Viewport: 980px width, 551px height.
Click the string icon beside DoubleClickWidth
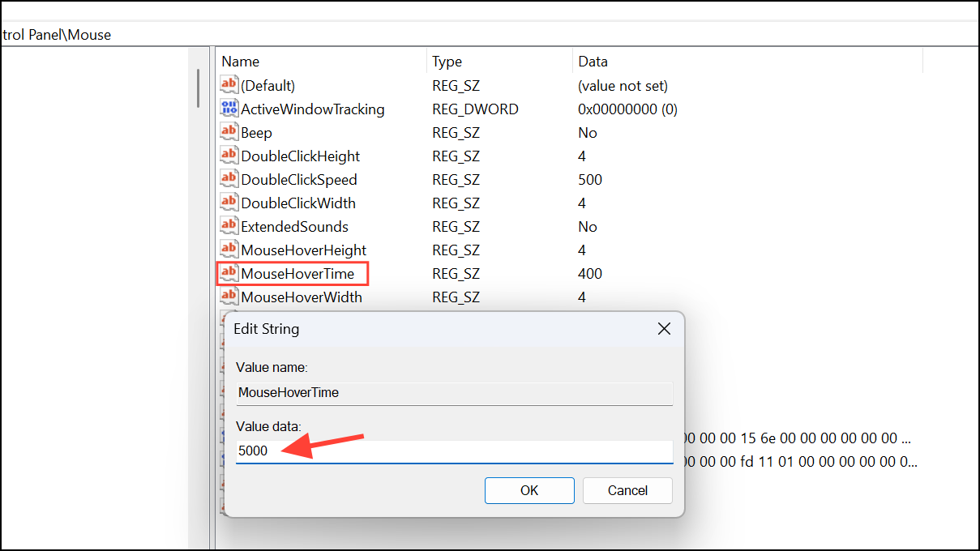(229, 203)
